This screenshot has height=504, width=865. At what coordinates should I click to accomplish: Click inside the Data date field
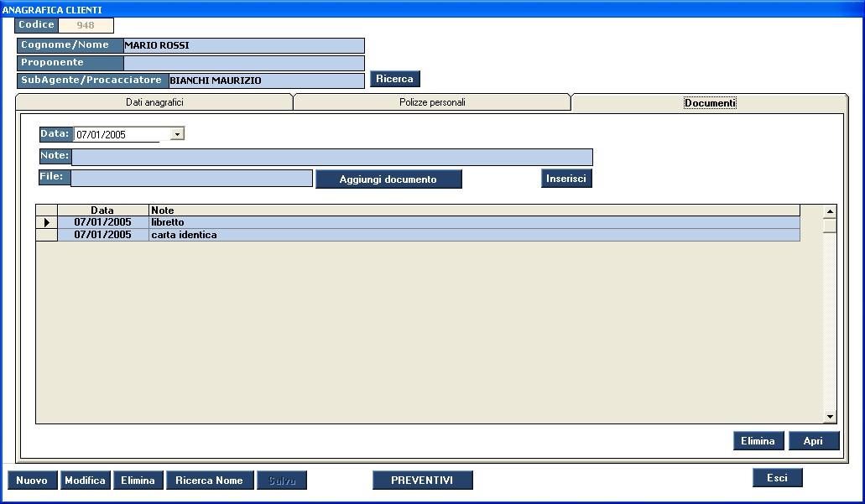[122, 134]
